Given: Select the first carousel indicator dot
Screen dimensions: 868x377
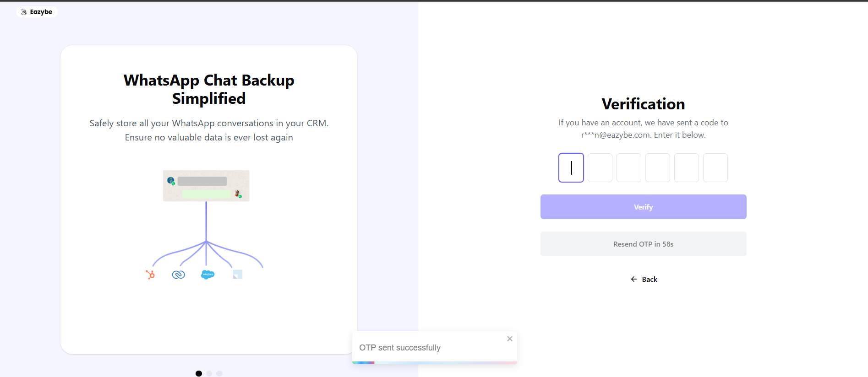Looking at the screenshot, I should [x=199, y=373].
